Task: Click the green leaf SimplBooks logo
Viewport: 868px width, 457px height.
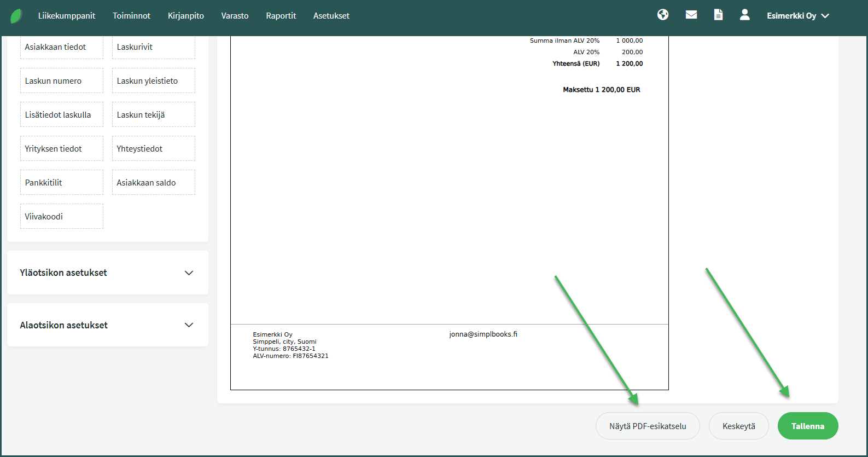Action: pyautogui.click(x=16, y=16)
